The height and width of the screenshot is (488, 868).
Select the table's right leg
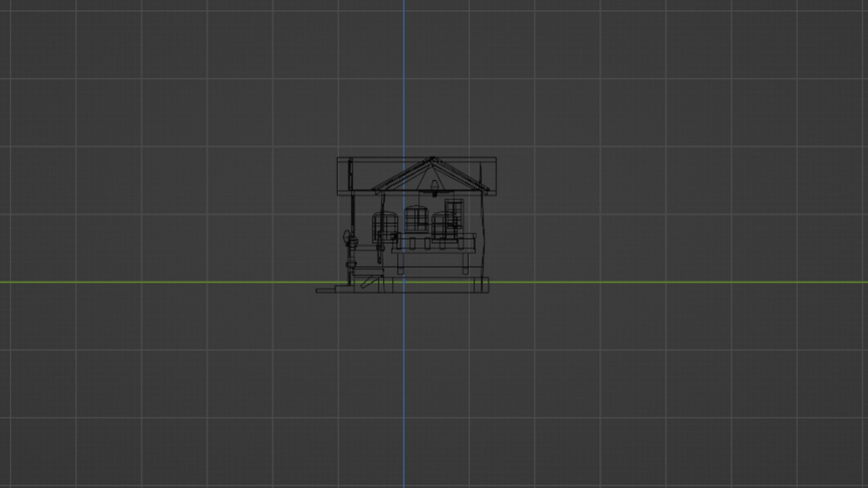(x=465, y=263)
